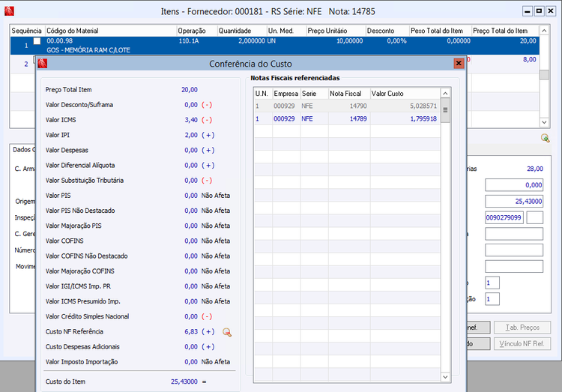Click the Desconto column header
The width and height of the screenshot is (562, 392).
click(x=387, y=31)
